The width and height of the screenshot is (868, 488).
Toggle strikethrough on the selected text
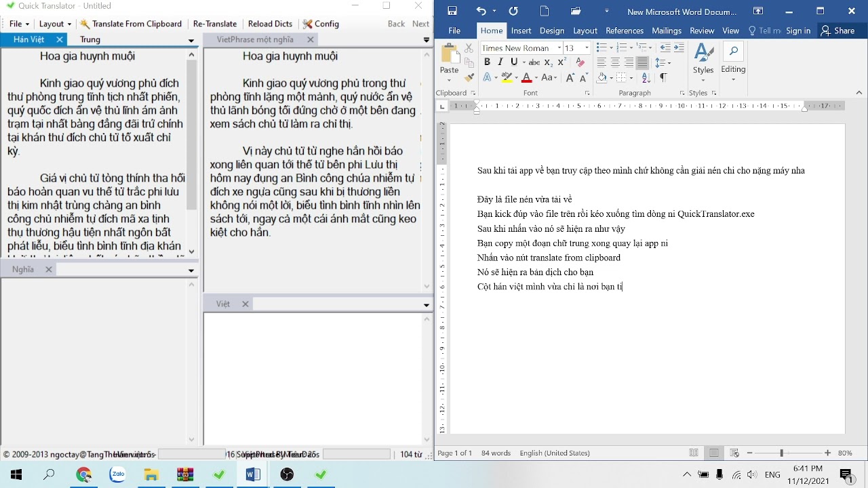534,62
